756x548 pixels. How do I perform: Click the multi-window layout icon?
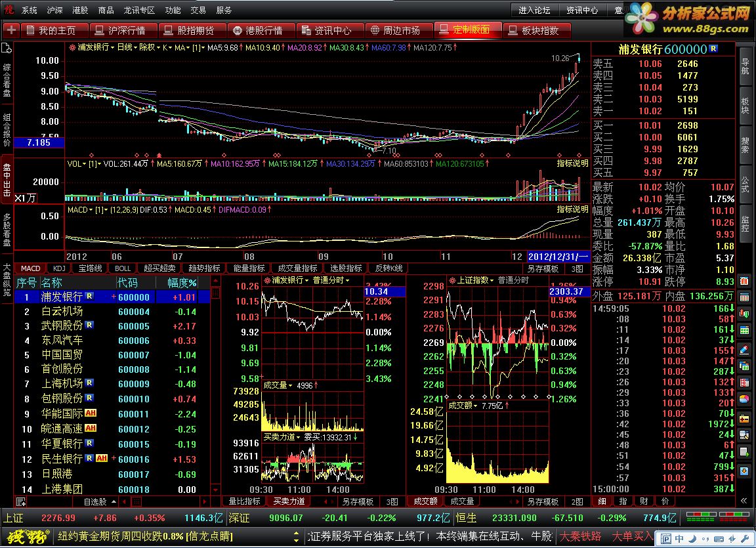(x=744, y=366)
